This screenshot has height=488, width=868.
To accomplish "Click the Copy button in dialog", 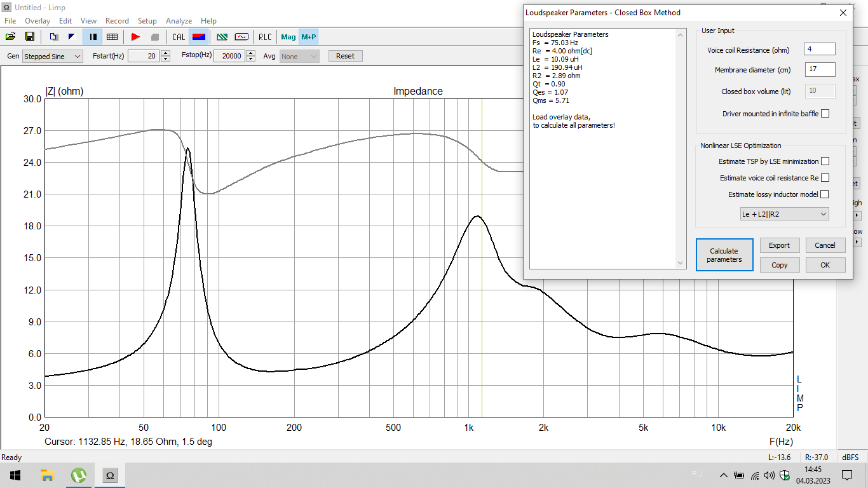I will tap(779, 265).
